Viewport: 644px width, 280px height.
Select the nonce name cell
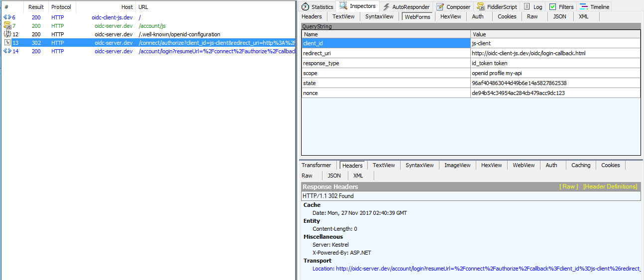point(386,93)
